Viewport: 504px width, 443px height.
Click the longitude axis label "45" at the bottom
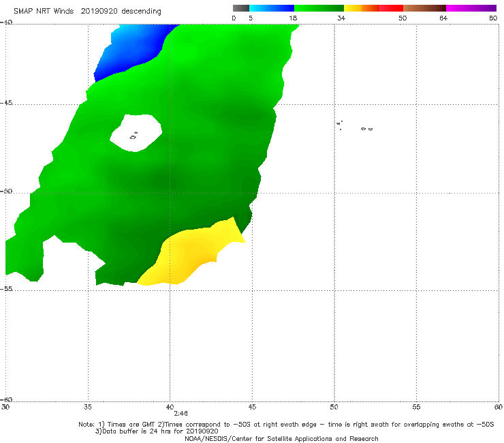point(252,408)
